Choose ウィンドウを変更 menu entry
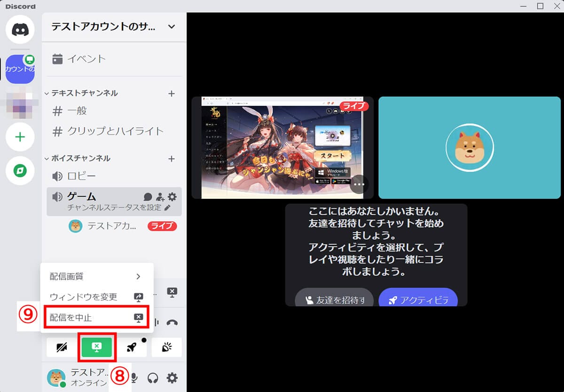Screen dimensions: 564x392 [x=96, y=297]
